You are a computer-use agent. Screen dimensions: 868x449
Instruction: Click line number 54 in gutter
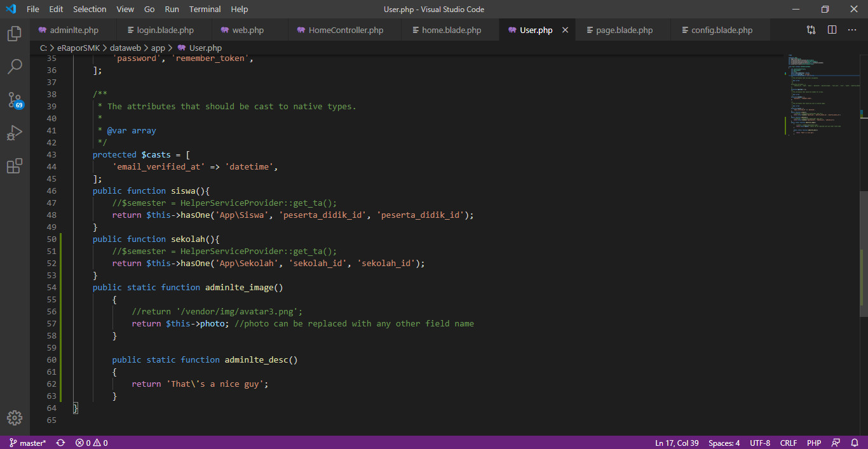(x=51, y=287)
